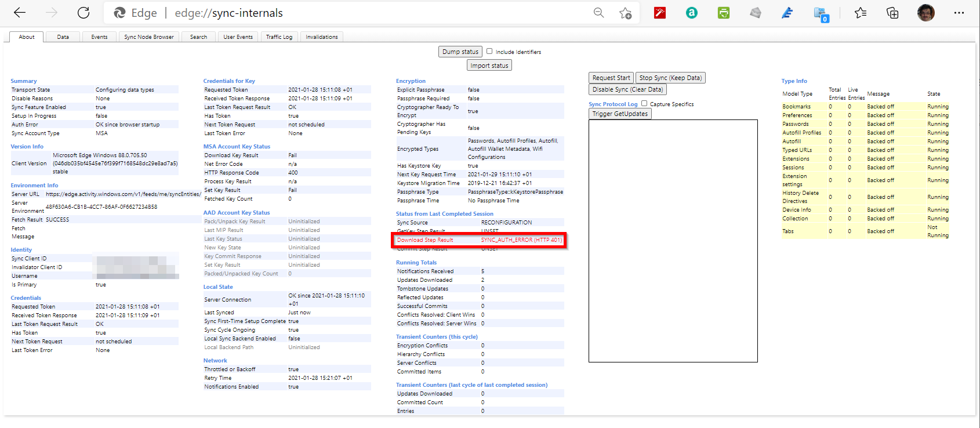Add this page to favorites with the star icon
The image size is (980, 428).
625,13
